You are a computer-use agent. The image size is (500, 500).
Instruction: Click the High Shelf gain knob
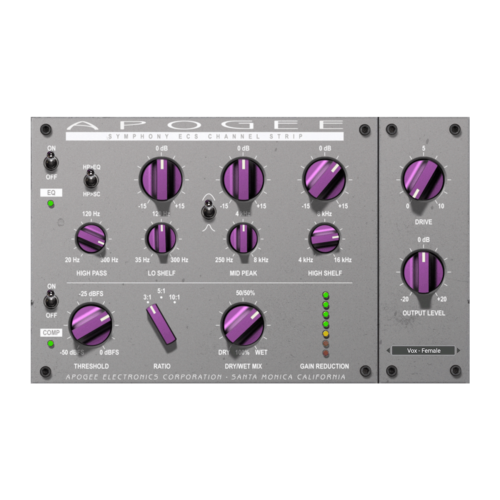pyautogui.click(x=325, y=179)
